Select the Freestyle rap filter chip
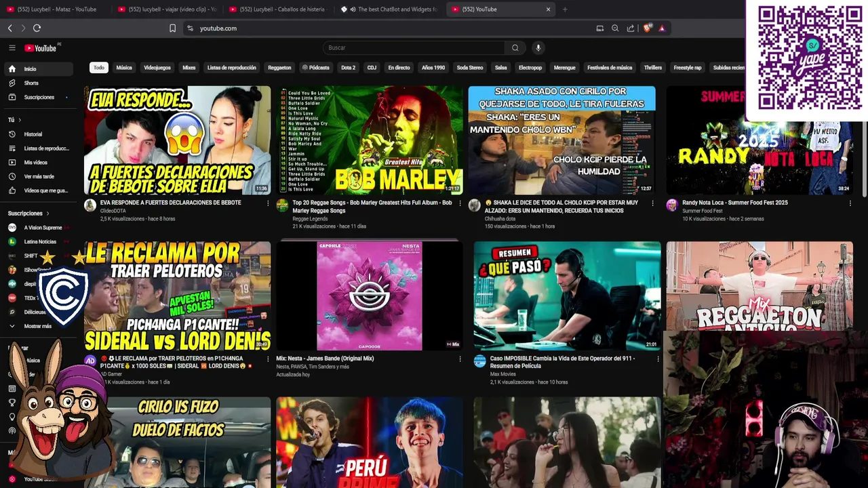The width and height of the screenshot is (868, 488). coord(688,68)
